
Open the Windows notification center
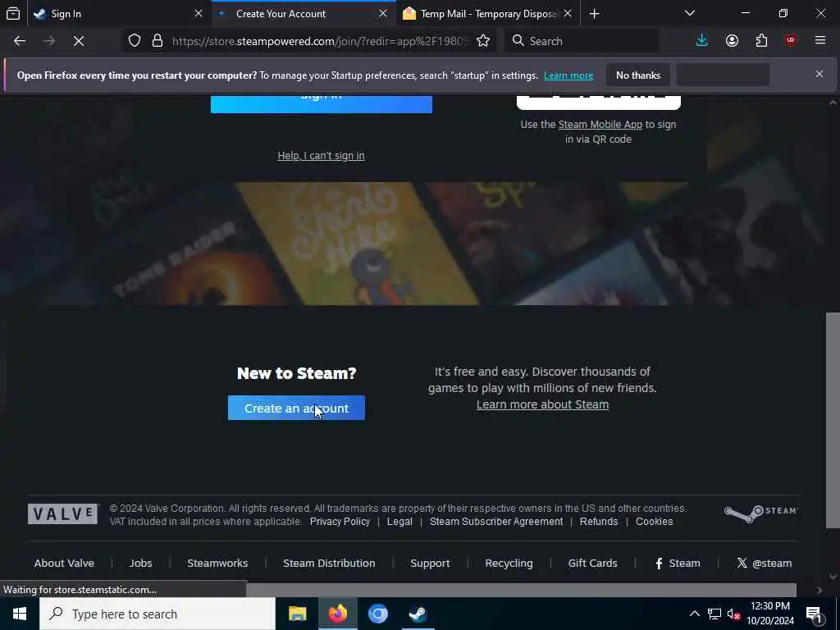coord(814,614)
